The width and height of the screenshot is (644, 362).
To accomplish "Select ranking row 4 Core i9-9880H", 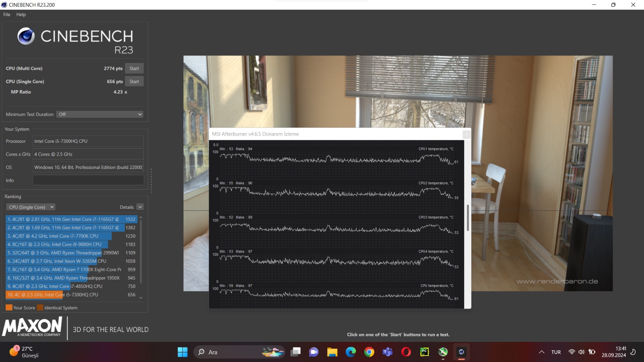I will (72, 245).
